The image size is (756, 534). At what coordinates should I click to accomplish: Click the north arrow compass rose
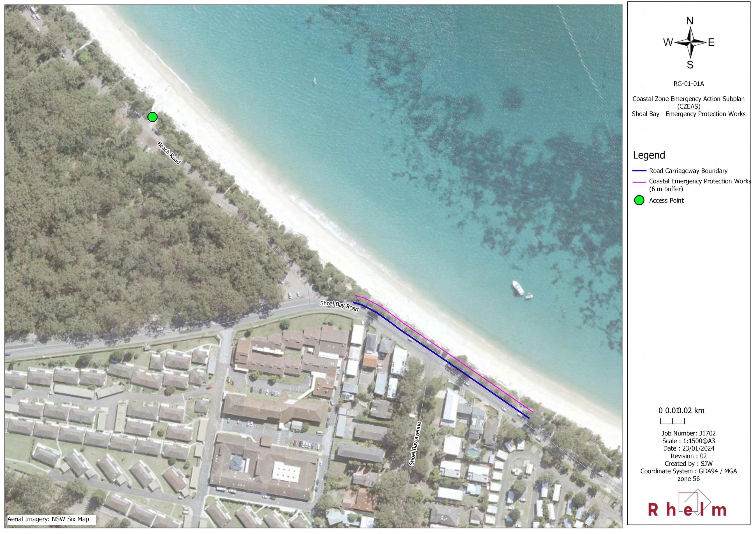[690, 43]
